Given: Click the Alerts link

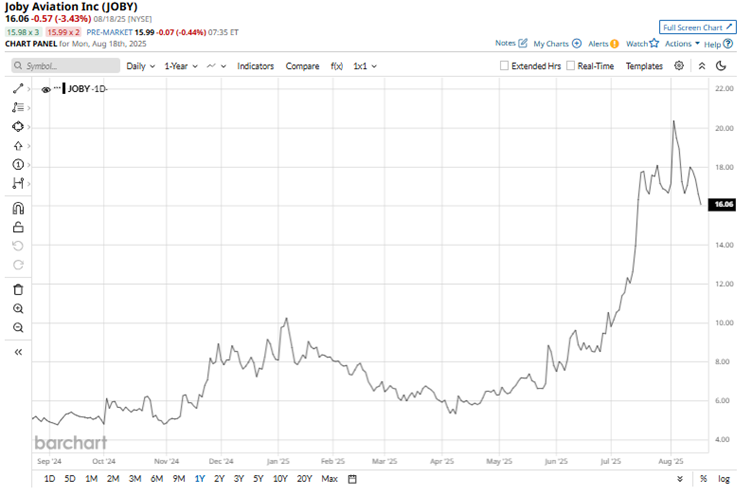Looking at the screenshot, I should tap(598, 44).
